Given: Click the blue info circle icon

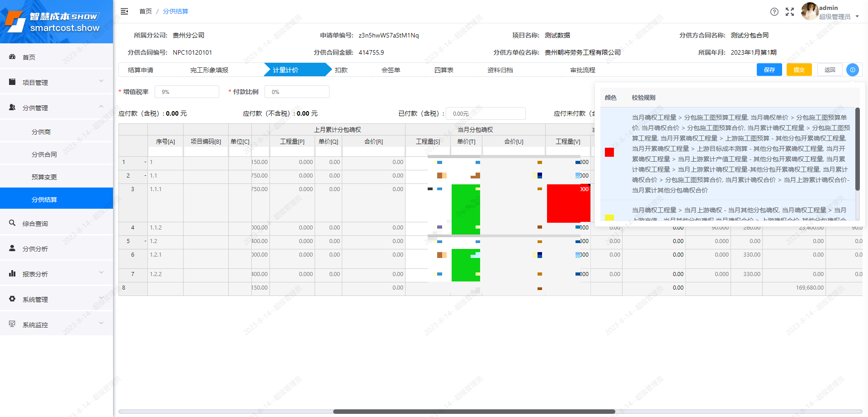Looking at the screenshot, I should tap(852, 70).
